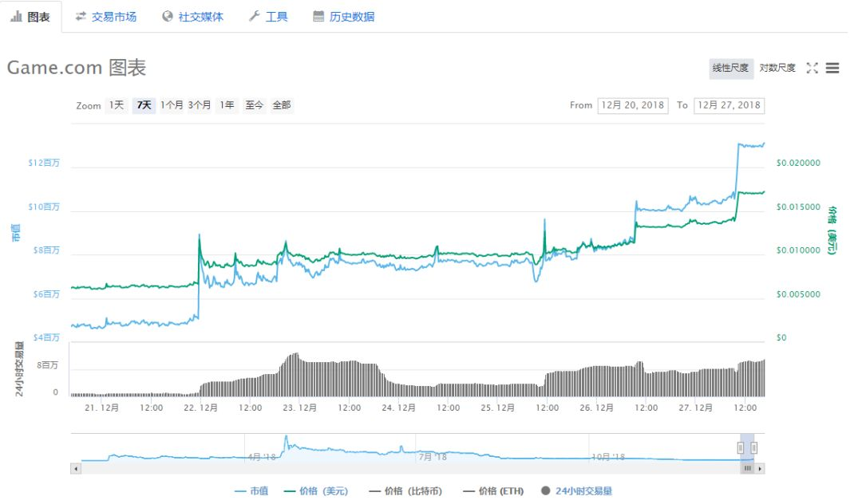
Task: Click the 21. 12月 date axis label
Action: [x=101, y=408]
